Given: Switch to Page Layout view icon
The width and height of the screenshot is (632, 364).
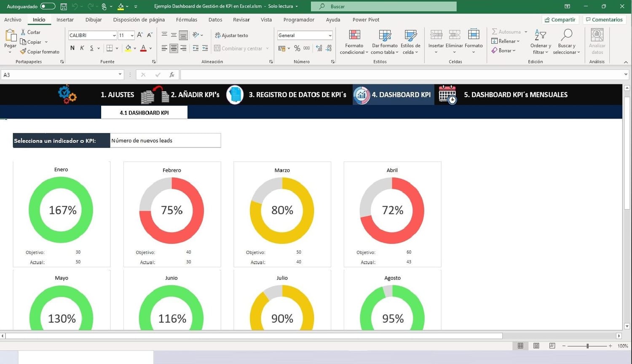Looking at the screenshot, I should tap(536, 345).
